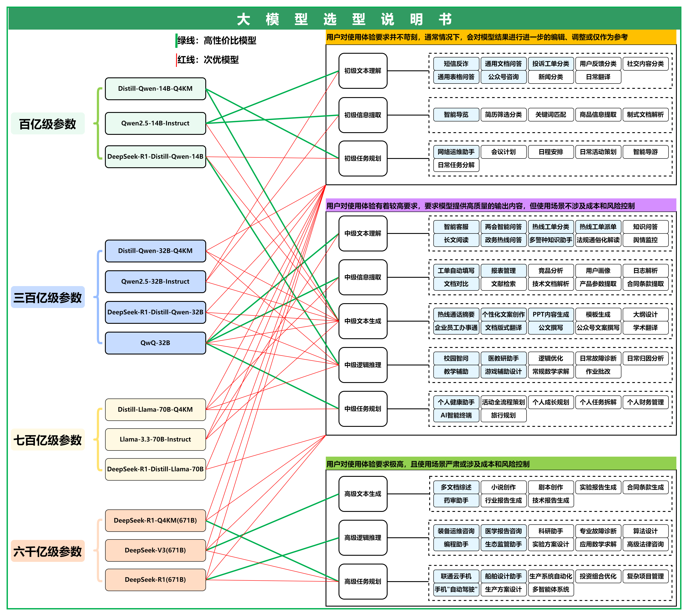Click the green line legend marker
688x616 pixels.
tap(177, 41)
